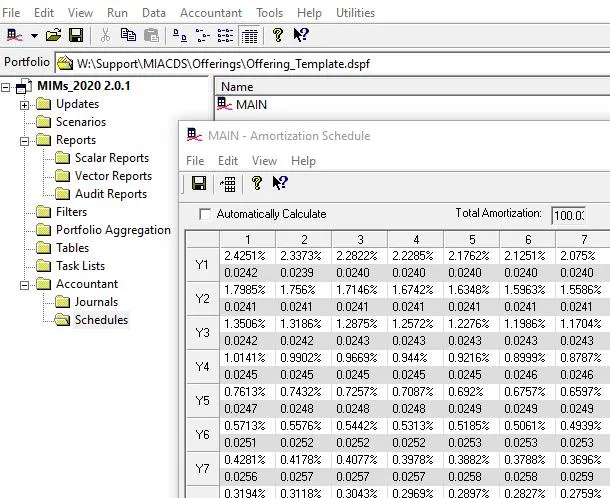Select the Vector Reports folder

[x=113, y=176]
